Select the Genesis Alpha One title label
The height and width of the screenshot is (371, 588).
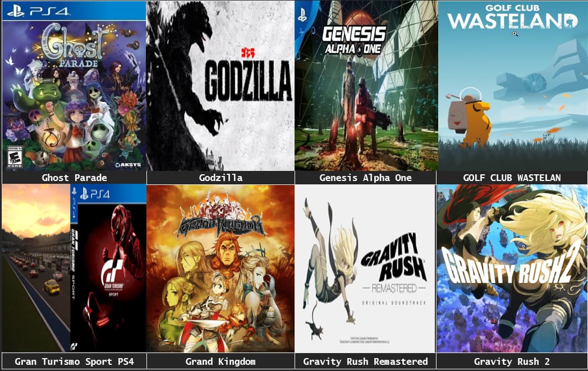pos(366,178)
